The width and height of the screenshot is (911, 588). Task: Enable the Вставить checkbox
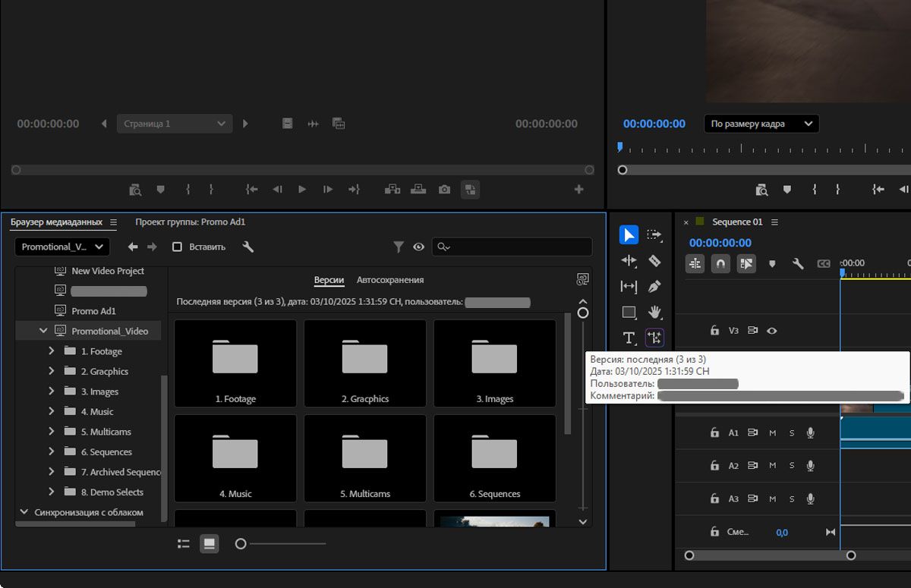177,247
